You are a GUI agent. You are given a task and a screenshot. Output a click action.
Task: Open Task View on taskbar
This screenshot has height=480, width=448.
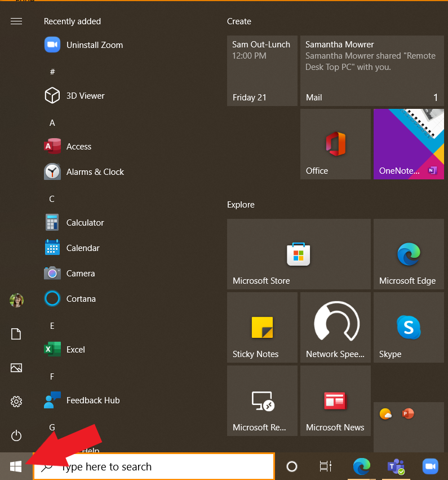coord(326,466)
